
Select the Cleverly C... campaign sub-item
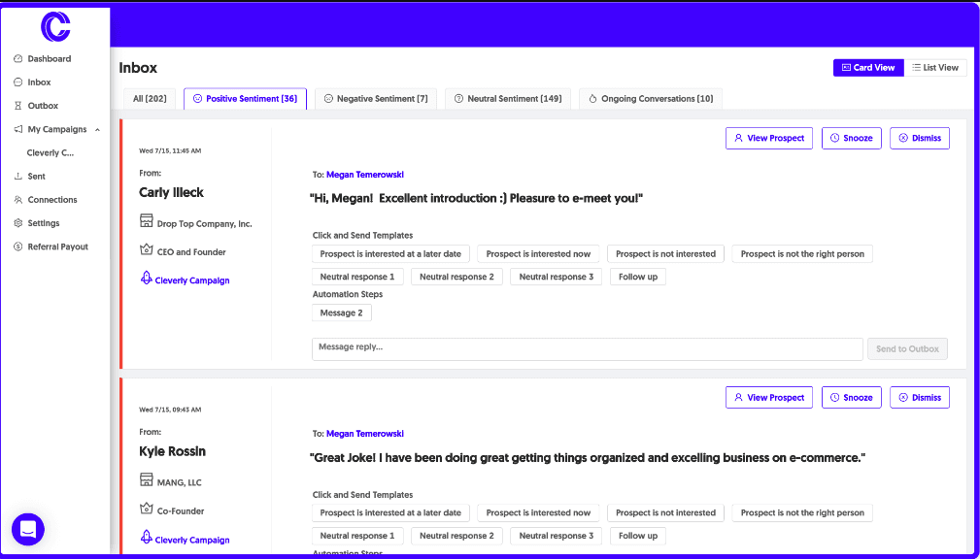tap(50, 152)
